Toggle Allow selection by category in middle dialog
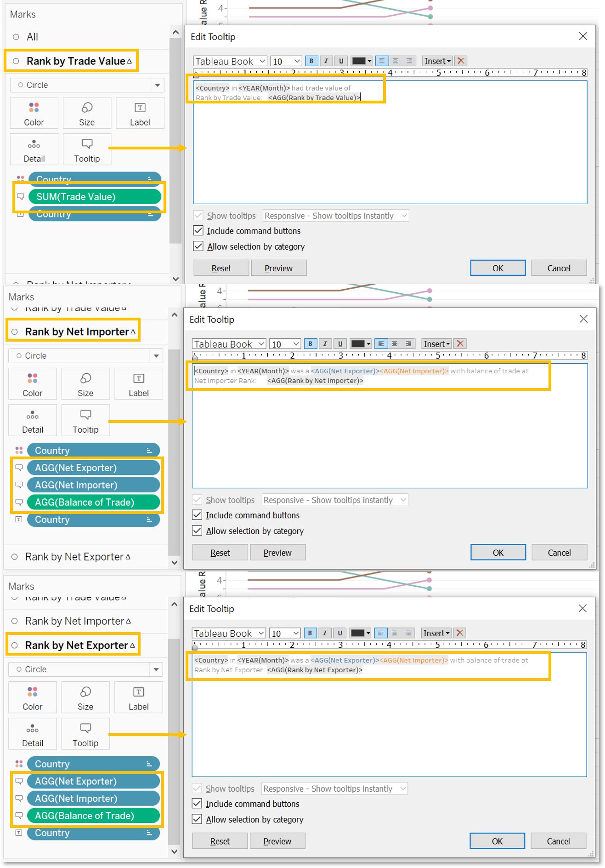This screenshot has width=605, height=868. point(198,531)
